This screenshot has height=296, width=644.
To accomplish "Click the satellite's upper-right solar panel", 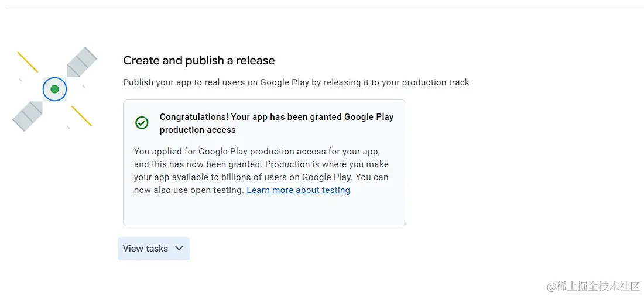I will (x=82, y=61).
